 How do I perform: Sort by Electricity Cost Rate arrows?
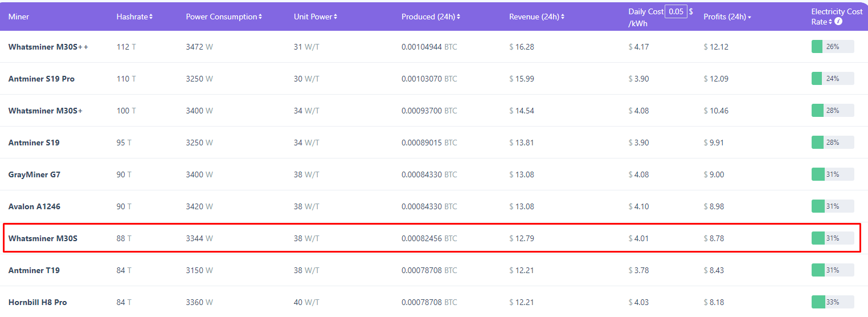(830, 22)
